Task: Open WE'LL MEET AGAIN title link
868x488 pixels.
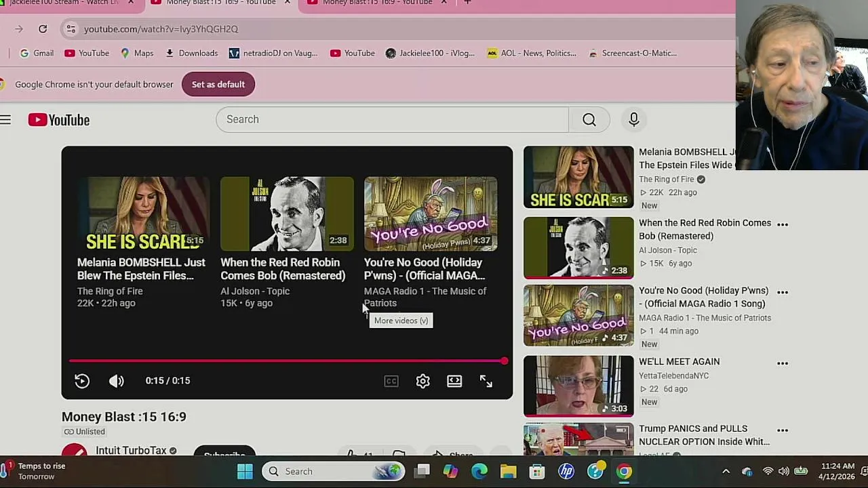Action: [x=679, y=362]
